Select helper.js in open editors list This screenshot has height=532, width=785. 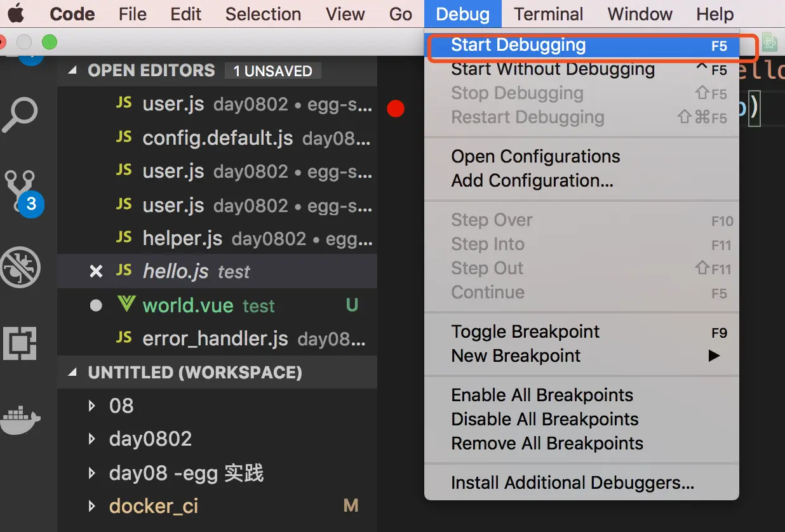tap(217, 238)
